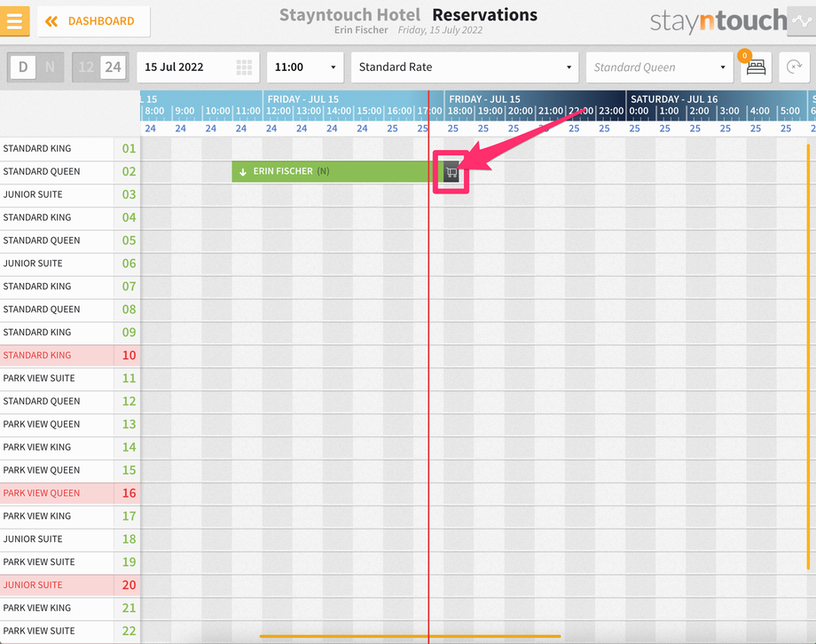Select room 04 Standard King row

pyautogui.click(x=70, y=217)
